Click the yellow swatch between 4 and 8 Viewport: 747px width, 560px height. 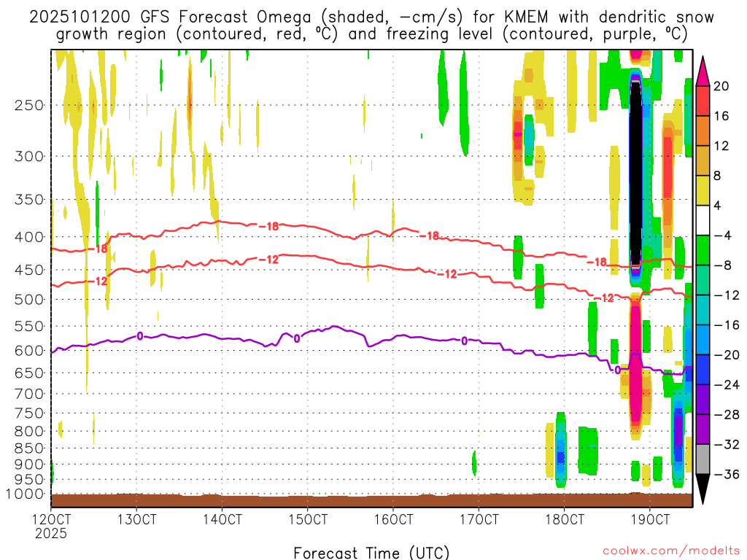703,190
